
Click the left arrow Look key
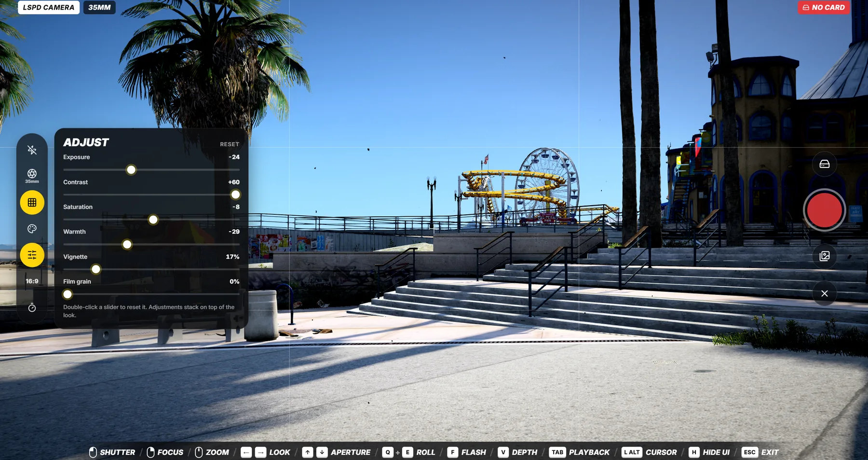[246, 452]
